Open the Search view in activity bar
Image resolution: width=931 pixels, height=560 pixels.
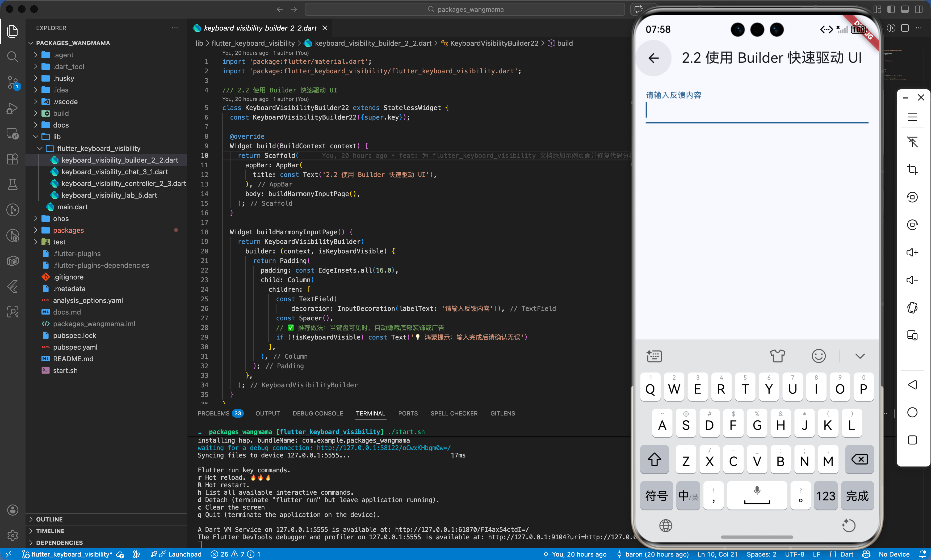(12, 57)
